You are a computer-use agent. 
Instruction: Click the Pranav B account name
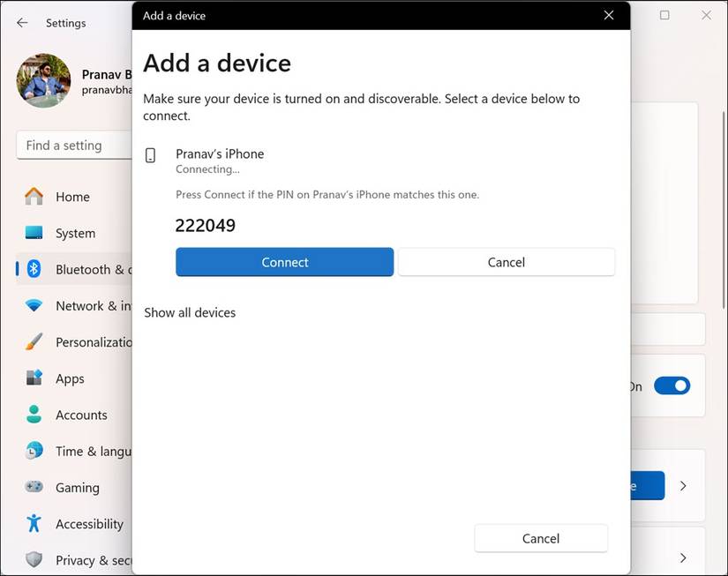pyautogui.click(x=107, y=75)
